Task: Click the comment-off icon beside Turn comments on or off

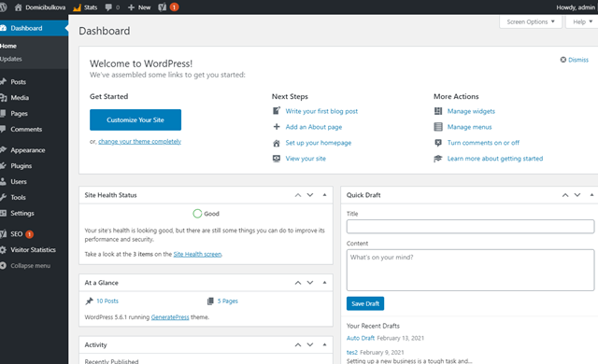Action: click(x=438, y=143)
